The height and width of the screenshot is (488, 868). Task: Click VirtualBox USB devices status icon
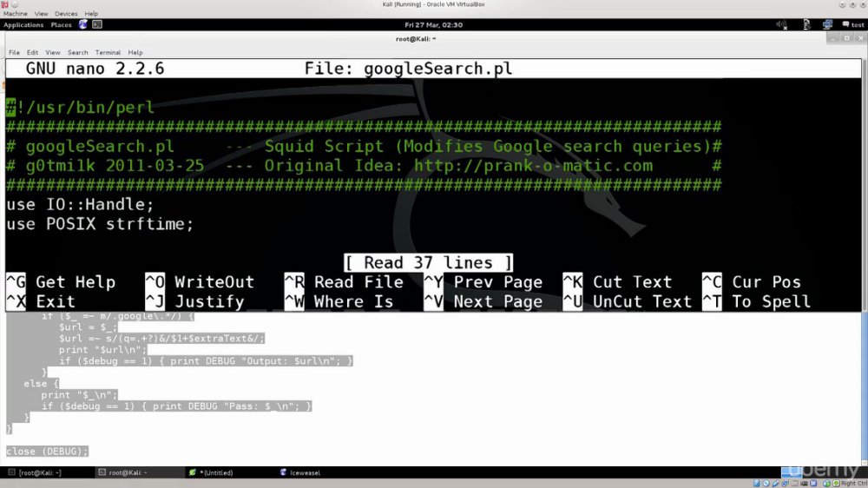click(775, 484)
